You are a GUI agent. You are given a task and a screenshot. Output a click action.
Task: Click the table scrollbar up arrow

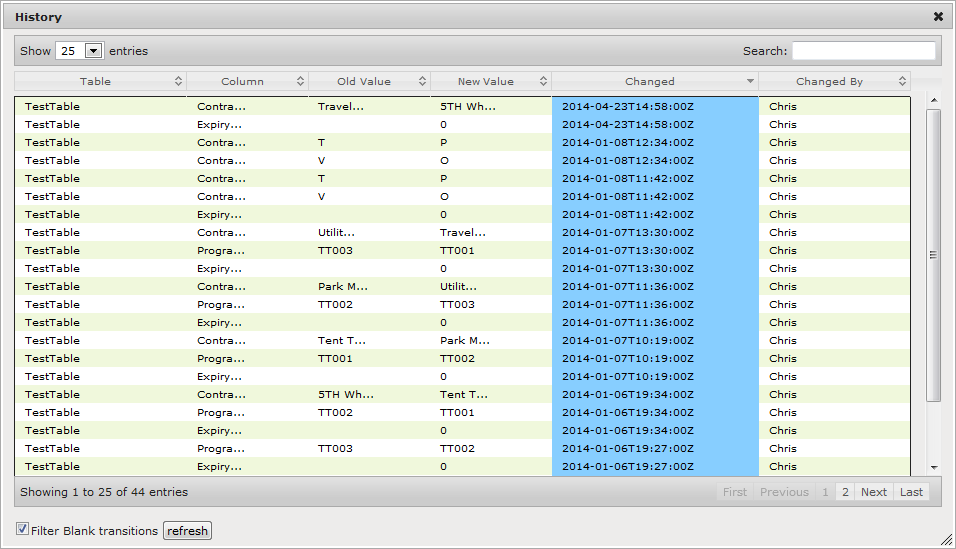click(x=933, y=100)
